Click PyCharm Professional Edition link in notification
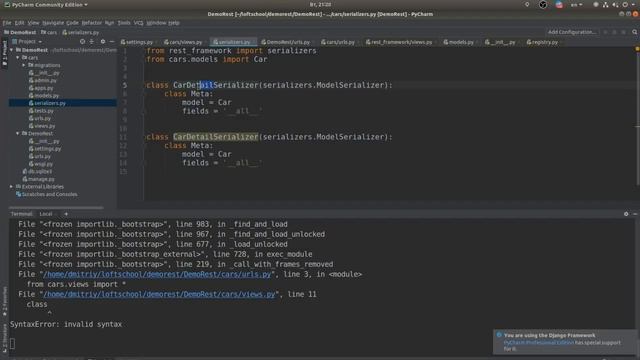This screenshot has width=640, height=360. click(x=538, y=342)
